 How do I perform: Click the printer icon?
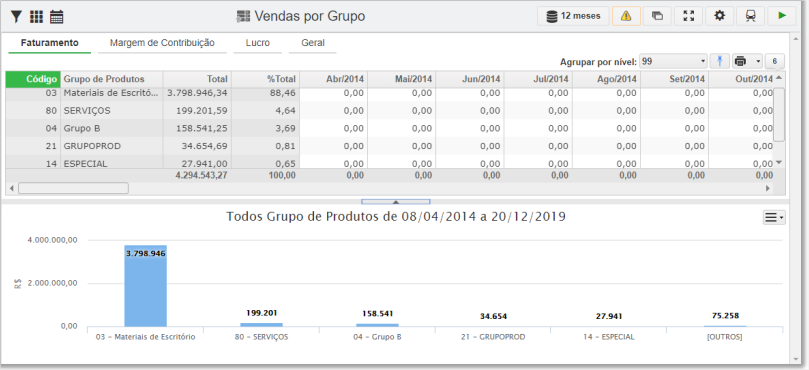(x=740, y=61)
